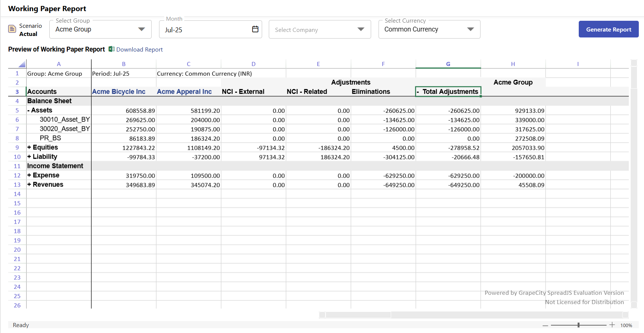Click the vertical scrollbar of the sheet

[x=634, y=184]
